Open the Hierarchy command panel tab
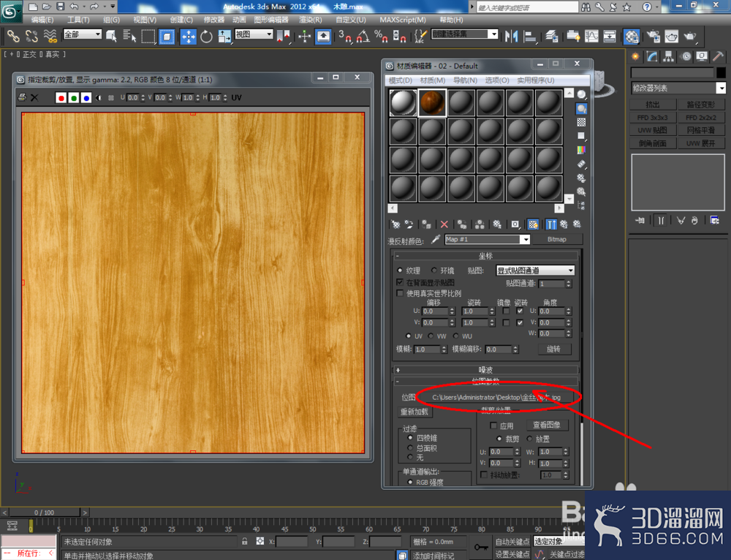 click(x=669, y=56)
